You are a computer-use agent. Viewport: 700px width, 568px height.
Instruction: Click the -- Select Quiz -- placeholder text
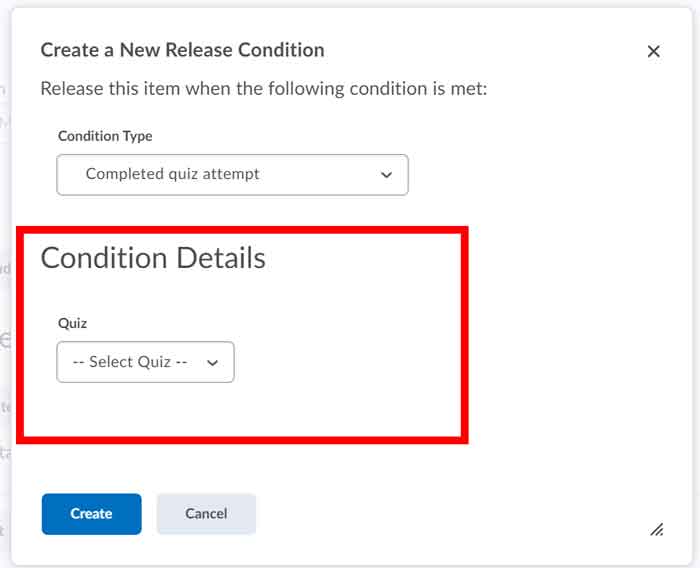[130, 362]
